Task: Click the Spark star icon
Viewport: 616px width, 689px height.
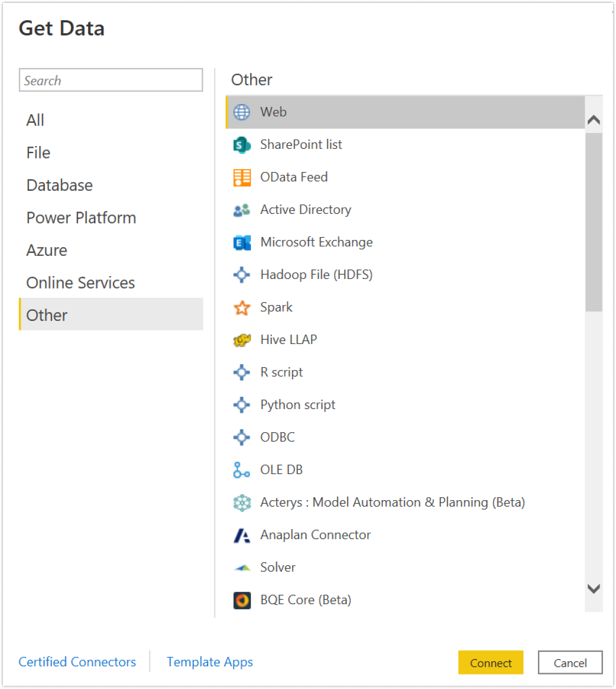Action: [241, 307]
